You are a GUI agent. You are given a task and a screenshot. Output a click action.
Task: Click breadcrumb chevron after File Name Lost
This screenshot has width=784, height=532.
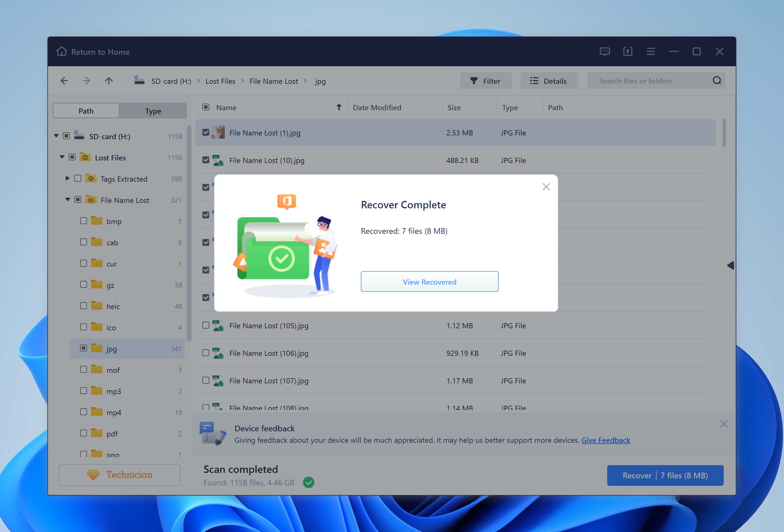pos(305,81)
